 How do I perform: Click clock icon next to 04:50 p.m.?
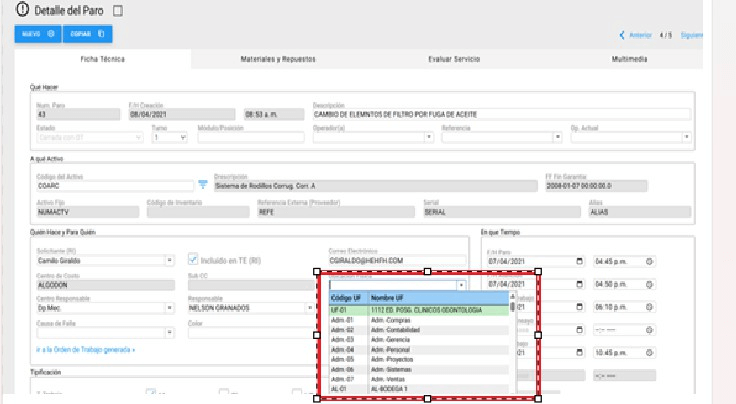point(649,285)
